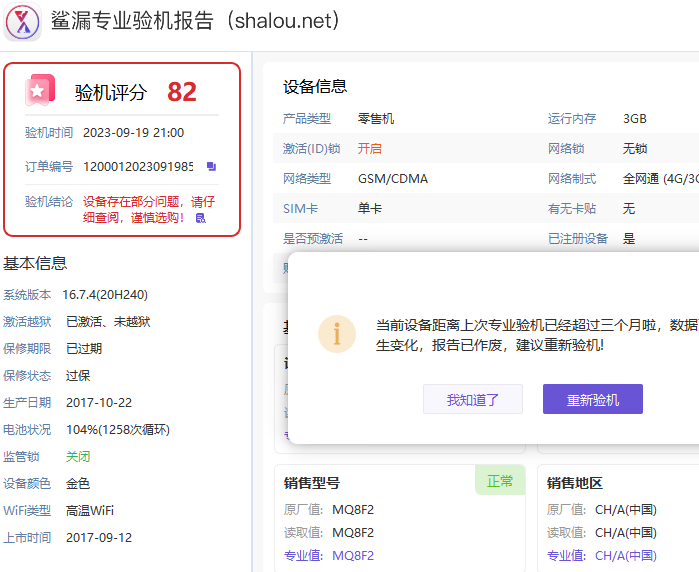Click the 我知道了 button
Viewport: 699px width, 572px height.
click(x=473, y=399)
